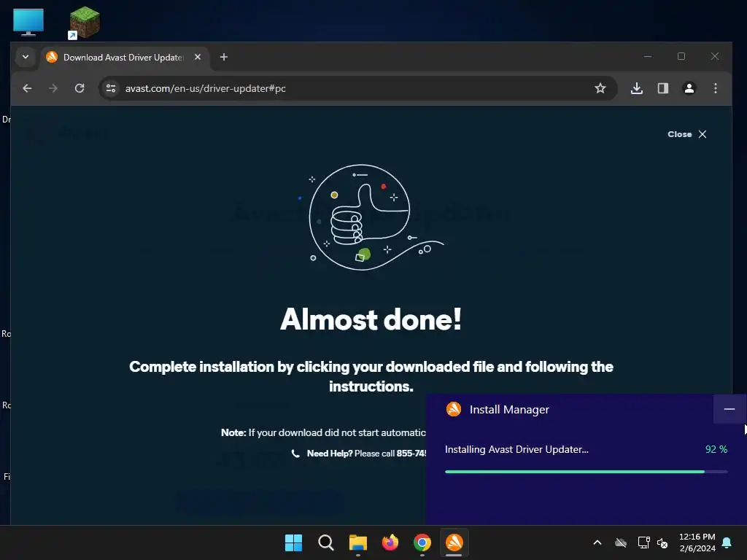The height and width of the screenshot is (560, 747).
Task: Click the muted volume tray icon
Action: pos(662,542)
